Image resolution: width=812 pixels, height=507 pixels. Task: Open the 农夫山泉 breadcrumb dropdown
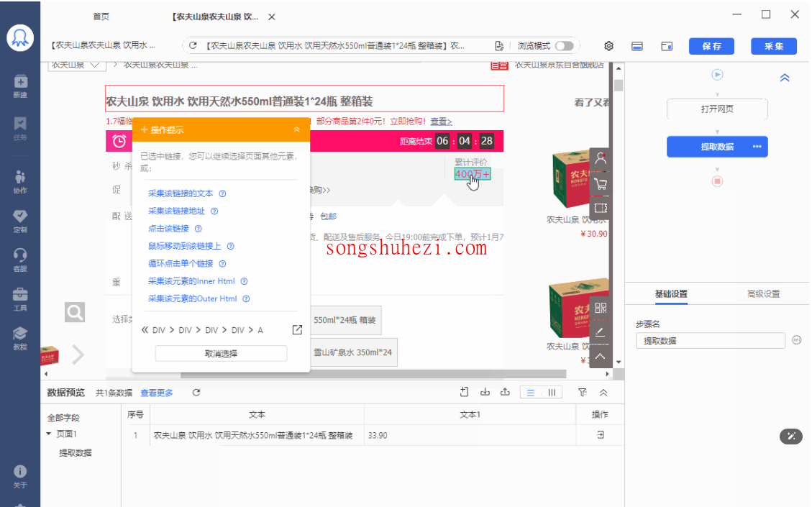(x=76, y=65)
